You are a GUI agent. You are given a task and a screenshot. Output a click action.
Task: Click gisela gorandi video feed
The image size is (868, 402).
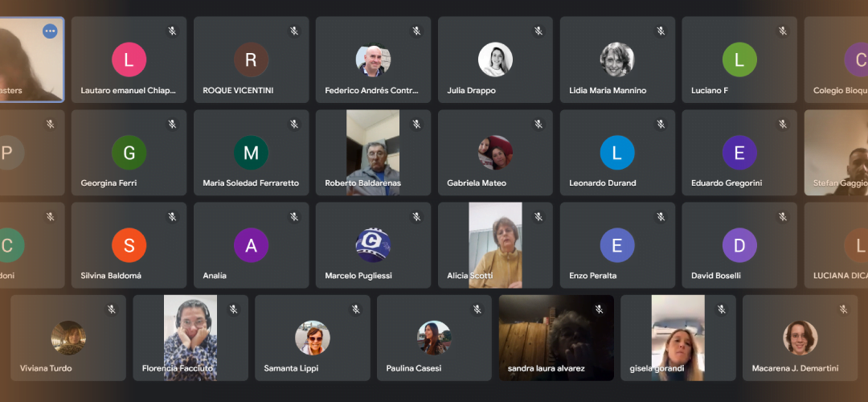[x=678, y=338]
